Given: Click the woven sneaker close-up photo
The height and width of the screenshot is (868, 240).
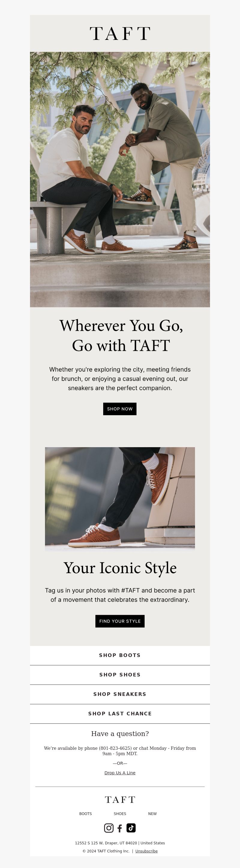Looking at the screenshot, I should (120, 499).
